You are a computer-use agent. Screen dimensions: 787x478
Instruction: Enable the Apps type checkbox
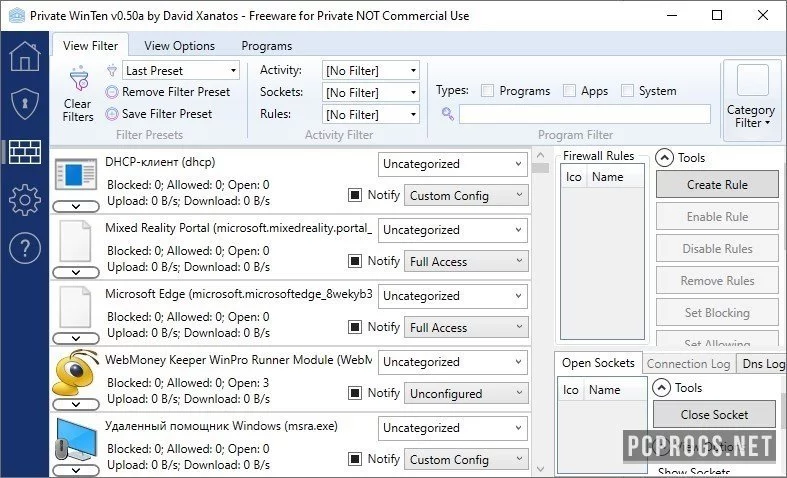pos(569,91)
